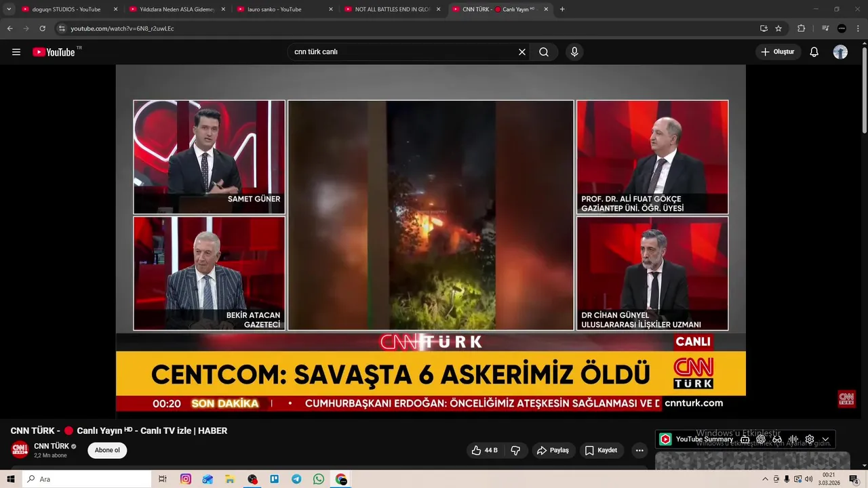The height and width of the screenshot is (488, 868).
Task: Close the doguqn STUDIOS tab
Action: 115,9
